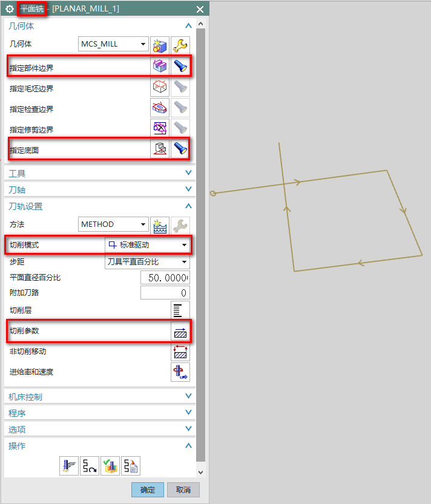Click the 平面直径百分比 input field
The width and height of the screenshot is (431, 504).
pyautogui.click(x=165, y=278)
